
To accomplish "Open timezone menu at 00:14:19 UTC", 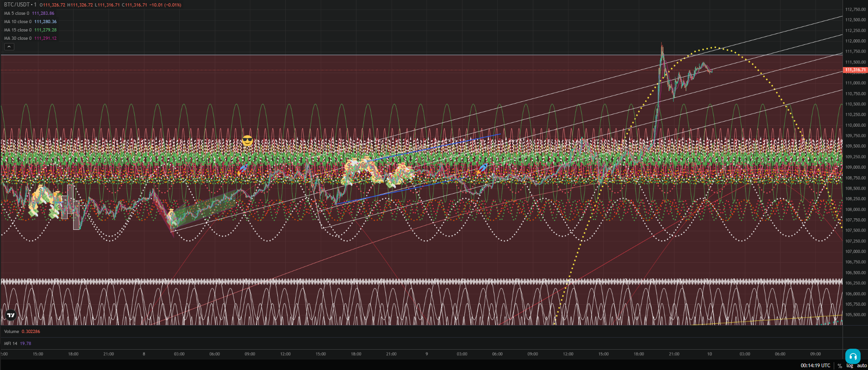I will [815, 366].
